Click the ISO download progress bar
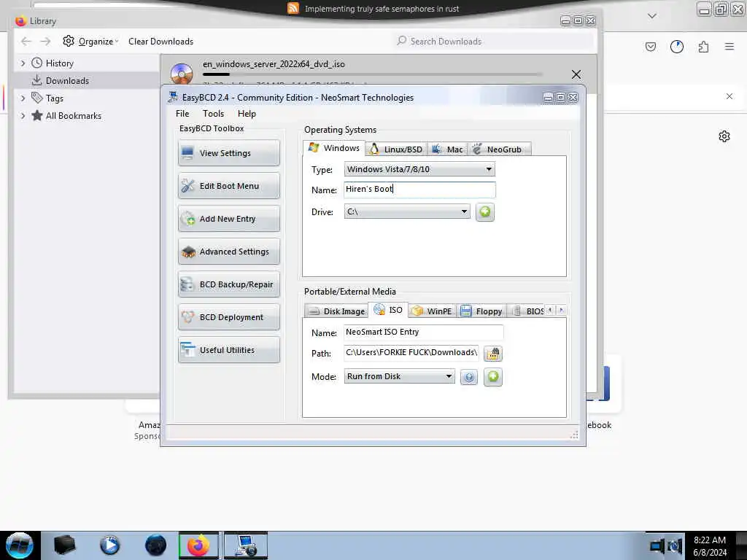 pyautogui.click(x=372, y=74)
